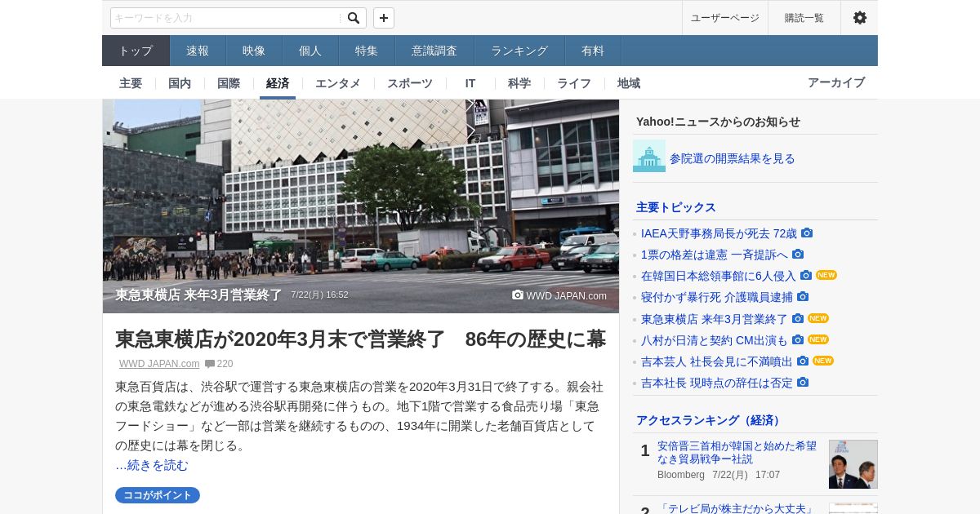This screenshot has height=514, width=980.
Task: Select 国際 category
Action: [229, 83]
